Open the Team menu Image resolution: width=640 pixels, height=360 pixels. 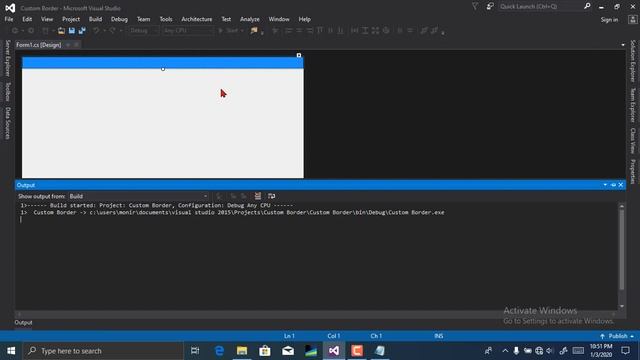[x=143, y=19]
